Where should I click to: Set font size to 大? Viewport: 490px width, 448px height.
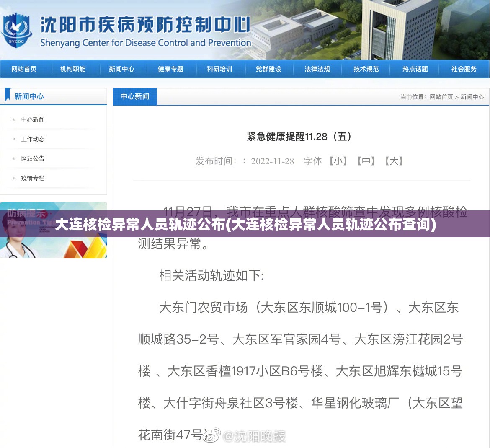tap(394, 161)
